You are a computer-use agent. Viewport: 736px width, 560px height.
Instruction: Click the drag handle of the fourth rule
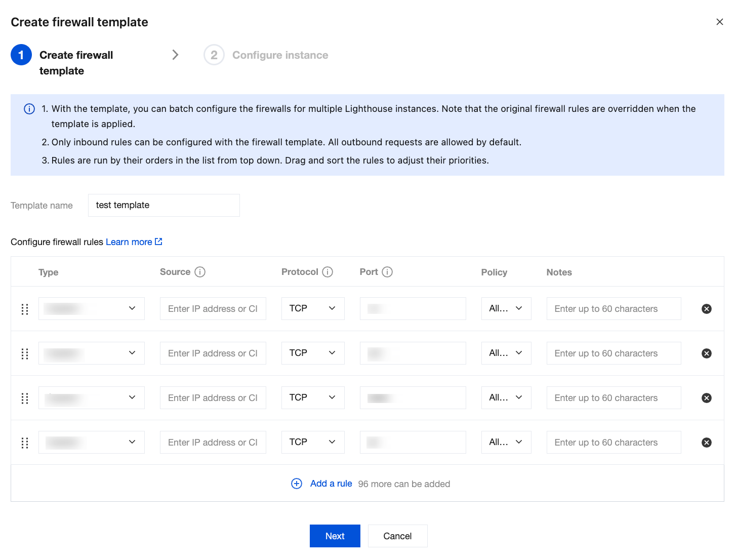[x=25, y=443]
